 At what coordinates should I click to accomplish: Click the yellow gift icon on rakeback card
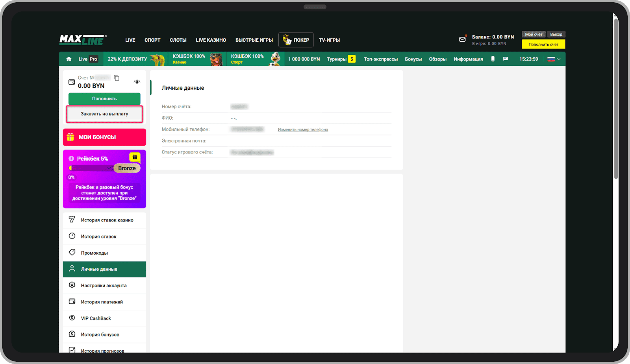click(x=135, y=157)
